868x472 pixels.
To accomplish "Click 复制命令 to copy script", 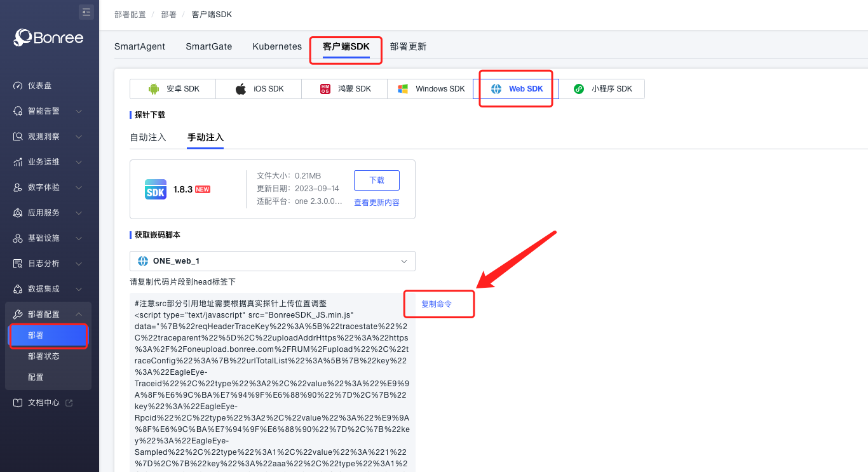I will [437, 304].
